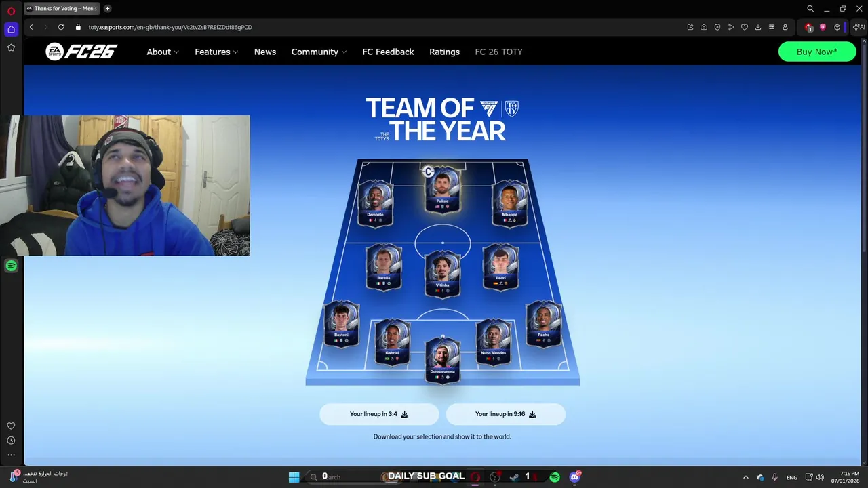Open the Ratings page
868x488 pixels.
(x=444, y=52)
